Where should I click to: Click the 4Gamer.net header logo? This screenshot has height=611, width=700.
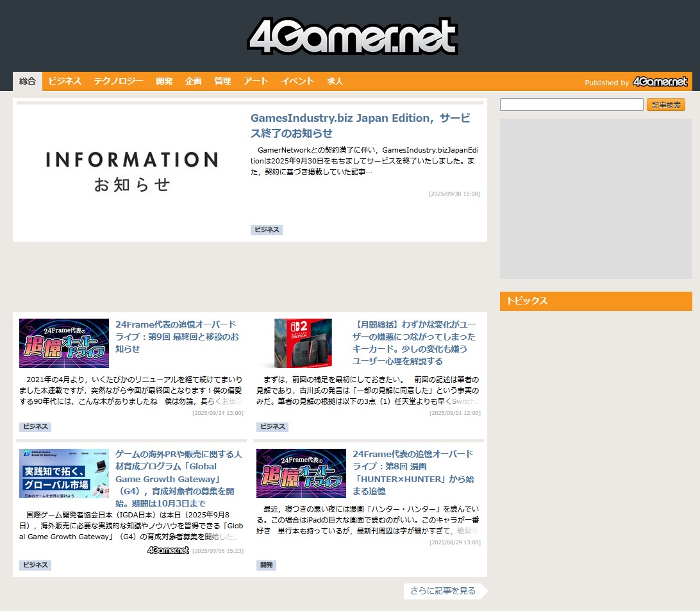353,36
